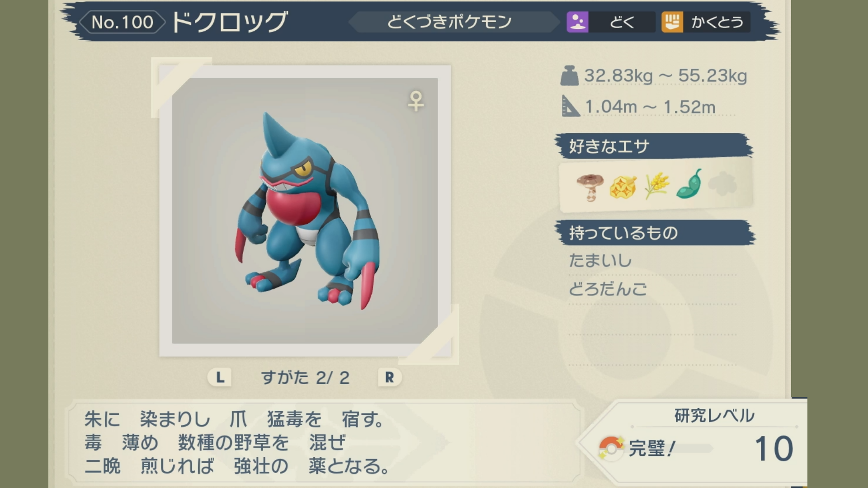Image resolution: width=868 pixels, height=488 pixels.
Task: Switch to previous form with L button
Action: 220,377
